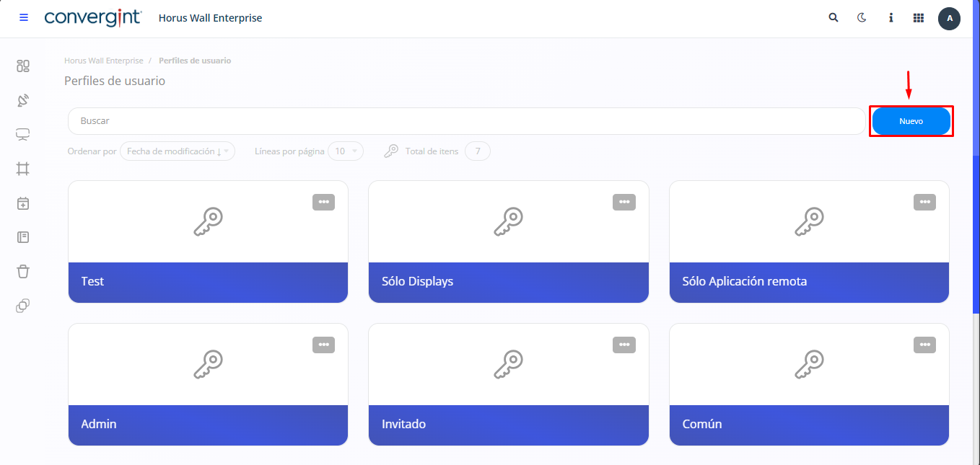Show the info panel via the top bar
Image resolution: width=980 pixels, height=465 pixels.
pos(891,18)
